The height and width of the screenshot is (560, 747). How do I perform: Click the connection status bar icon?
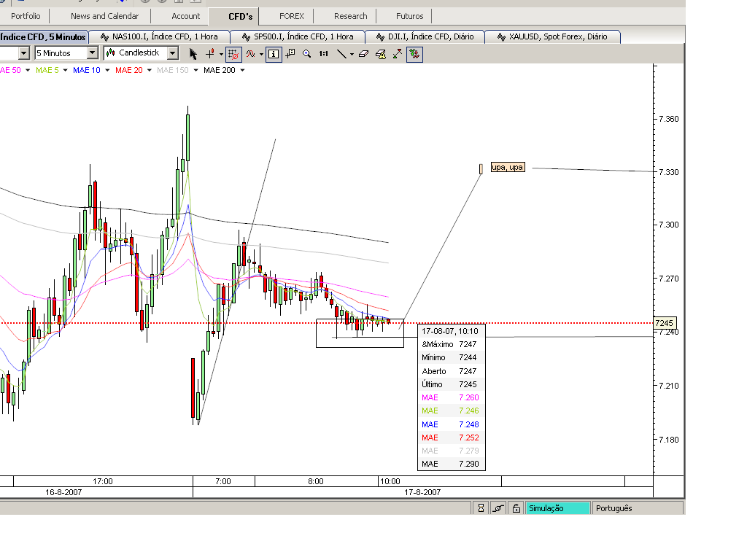(x=498, y=508)
